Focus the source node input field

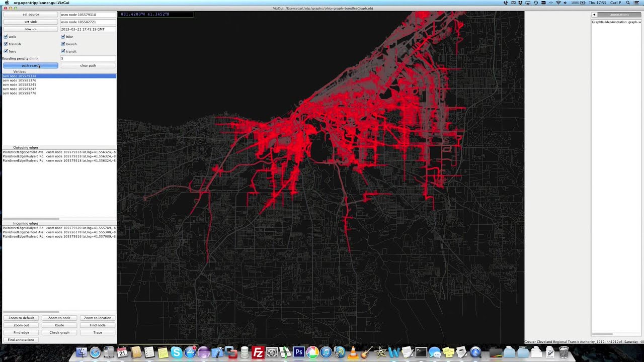pyautogui.click(x=88, y=15)
